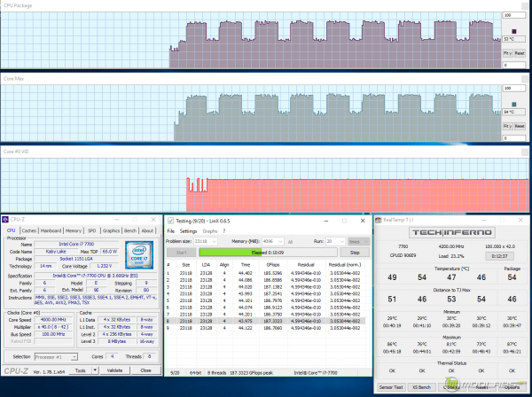Click the Residual (norm.) column header in LinX

[345, 265]
